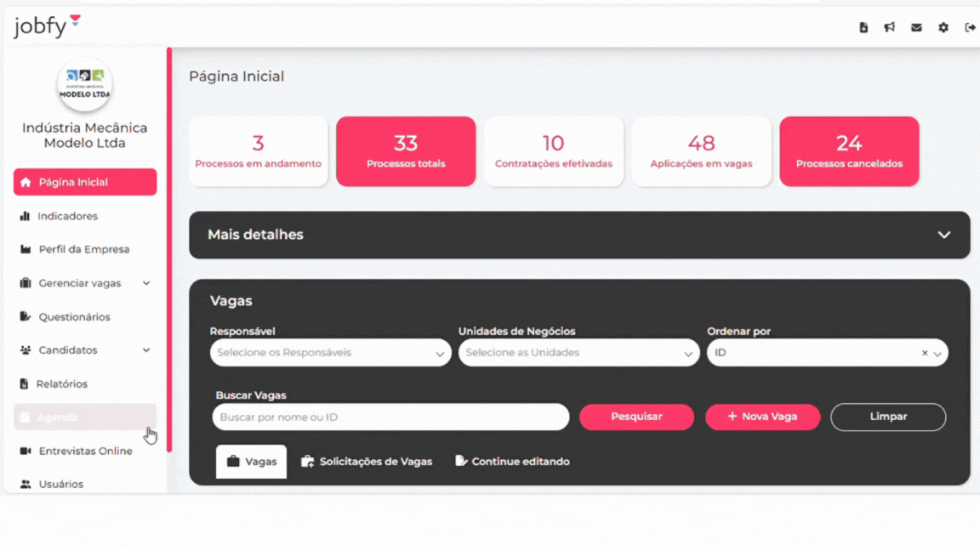This screenshot has width=980, height=551.
Task: Click the document icon in top bar
Action: click(863, 27)
